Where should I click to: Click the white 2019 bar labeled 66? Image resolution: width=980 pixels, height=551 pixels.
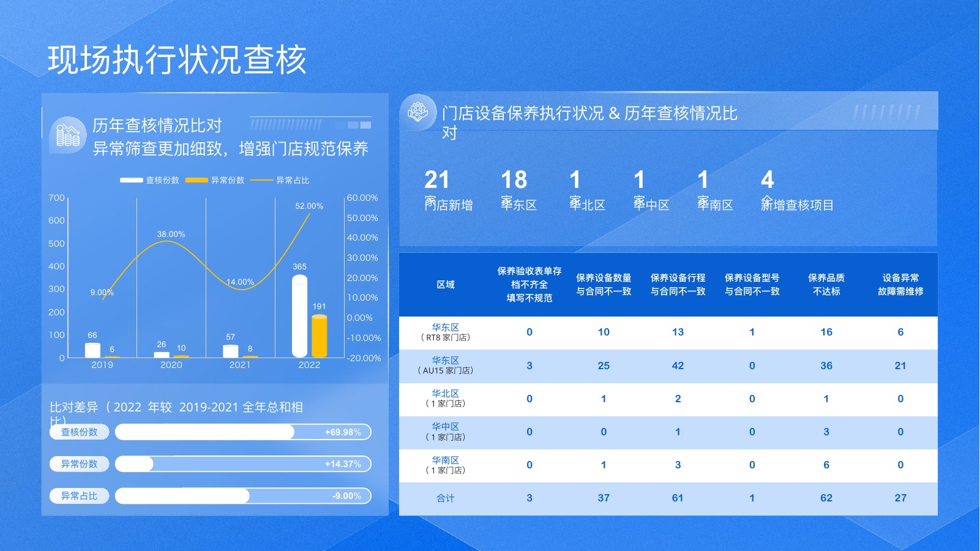coord(92,350)
